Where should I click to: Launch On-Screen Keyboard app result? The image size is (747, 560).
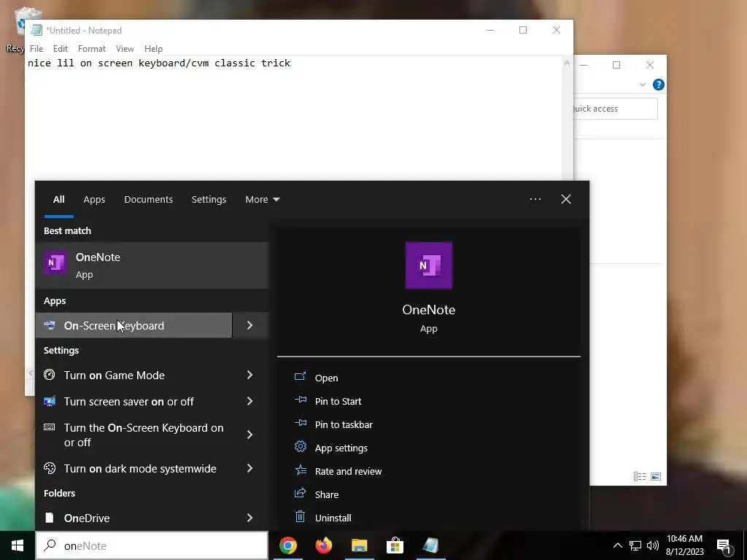pos(134,325)
